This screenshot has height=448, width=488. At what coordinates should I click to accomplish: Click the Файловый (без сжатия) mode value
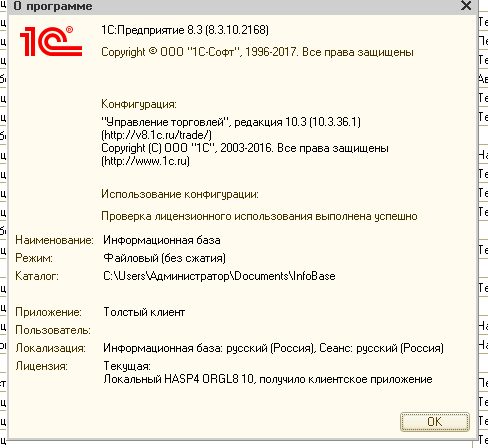tap(164, 258)
